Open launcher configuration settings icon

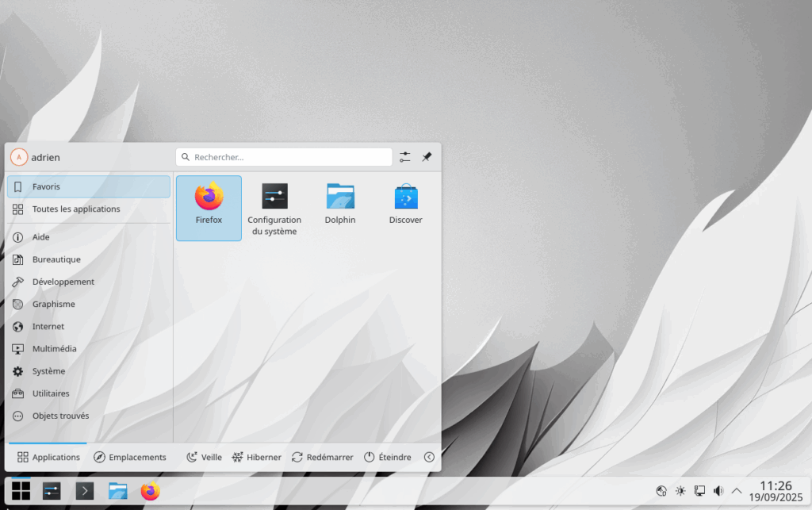click(x=405, y=157)
